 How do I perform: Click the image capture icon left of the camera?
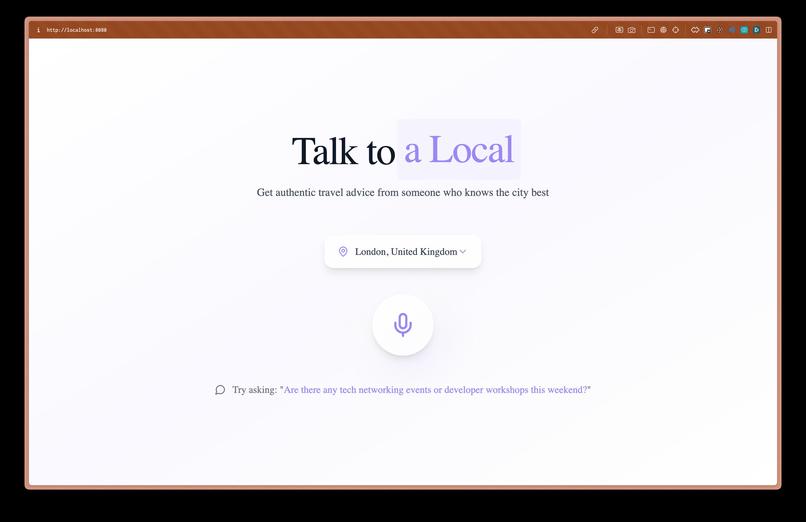click(619, 30)
